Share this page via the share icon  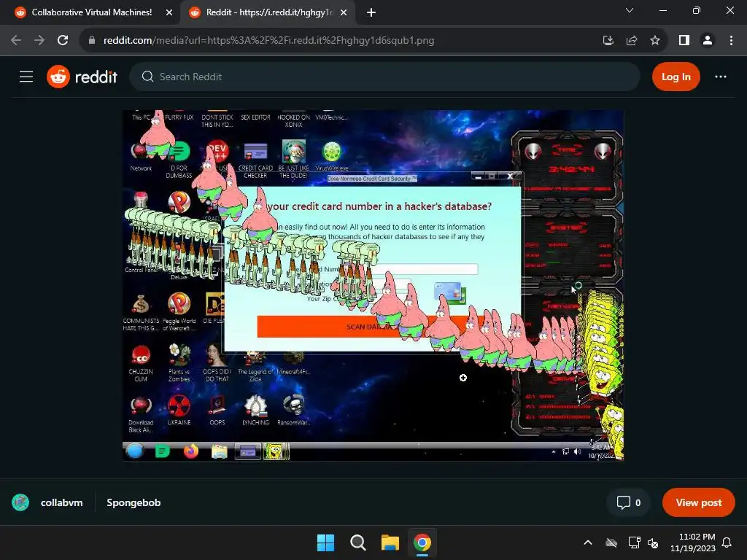coord(632,41)
